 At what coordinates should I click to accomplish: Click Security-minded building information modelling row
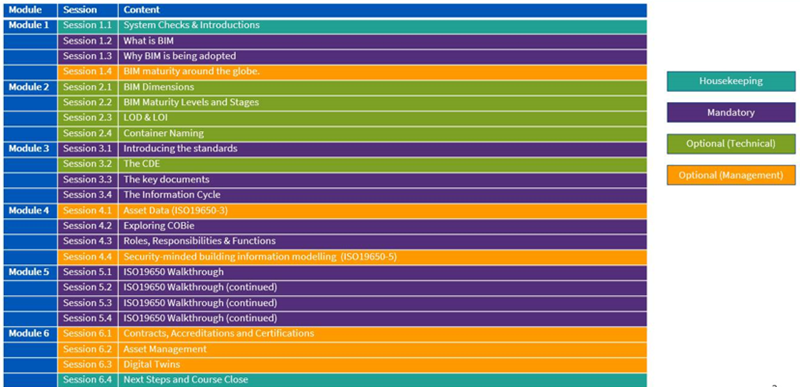[x=352, y=256]
